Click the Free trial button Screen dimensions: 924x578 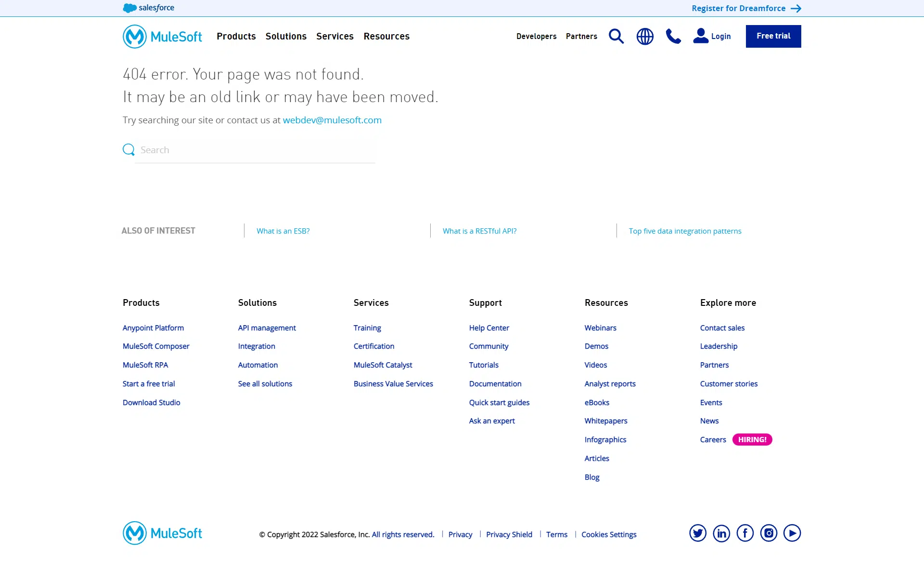(x=773, y=36)
